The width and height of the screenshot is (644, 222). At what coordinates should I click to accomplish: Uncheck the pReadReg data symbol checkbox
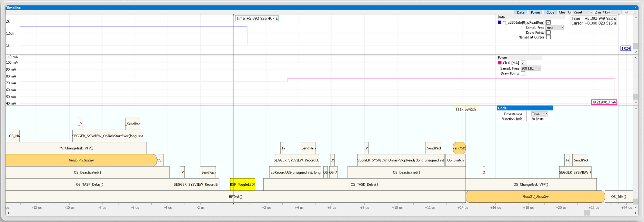point(548,22)
